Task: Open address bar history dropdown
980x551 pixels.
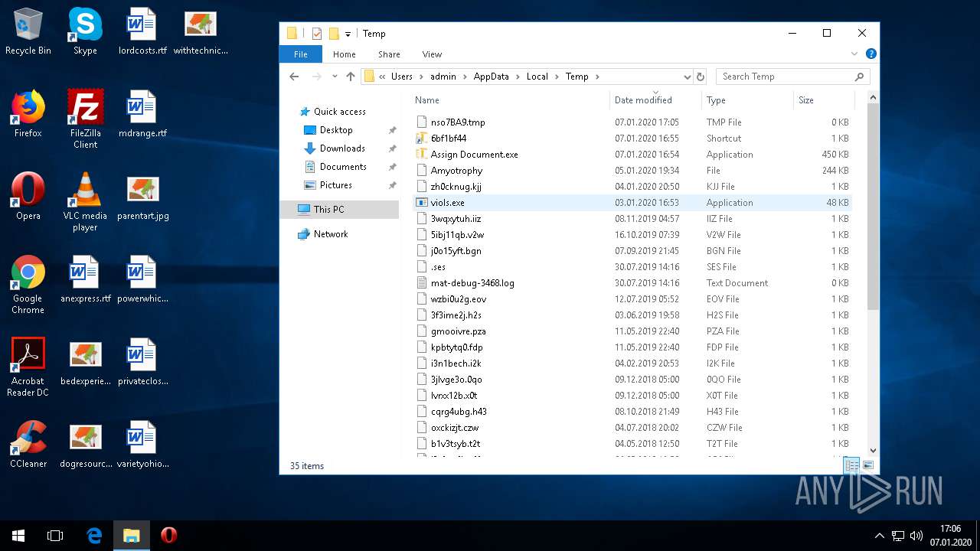Action: pyautogui.click(x=687, y=77)
